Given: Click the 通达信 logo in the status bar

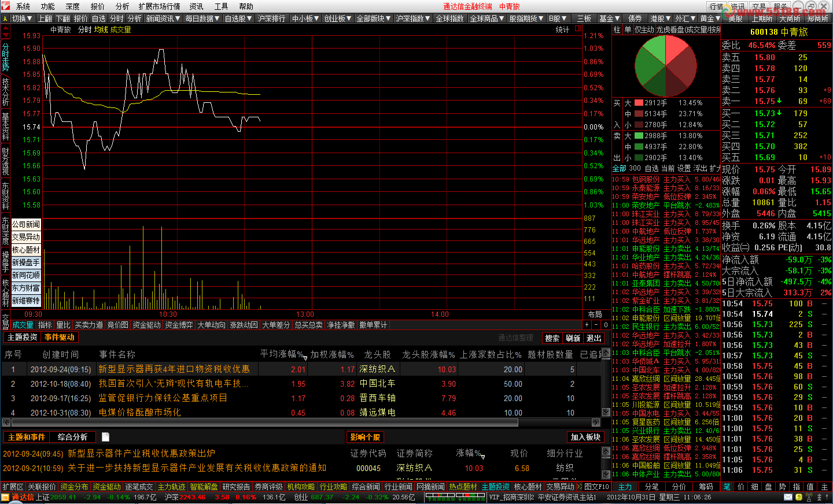Looking at the screenshot, I should 19,497.
